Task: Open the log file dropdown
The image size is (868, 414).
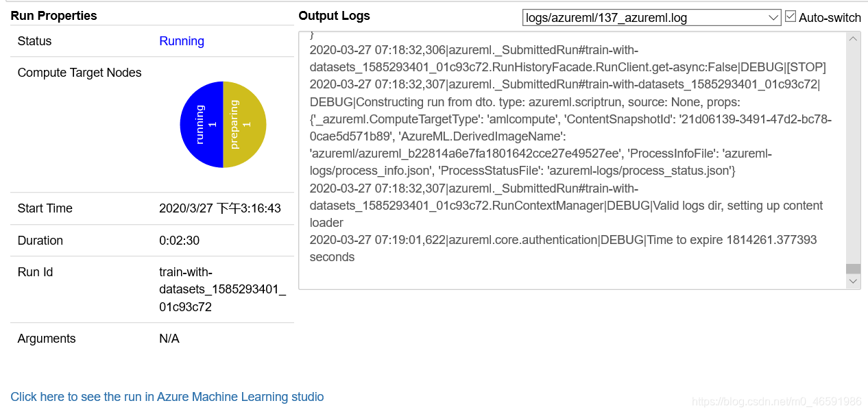Action: pos(651,18)
